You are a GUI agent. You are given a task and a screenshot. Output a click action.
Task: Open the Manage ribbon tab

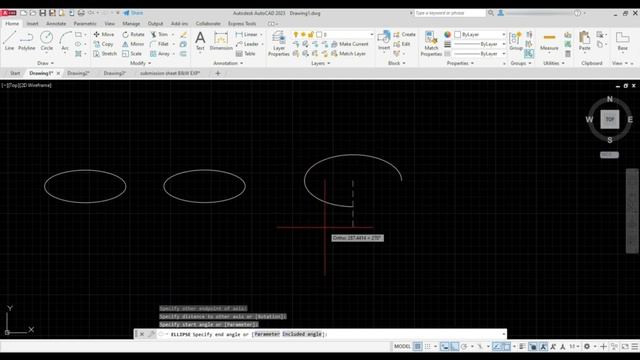(131, 24)
